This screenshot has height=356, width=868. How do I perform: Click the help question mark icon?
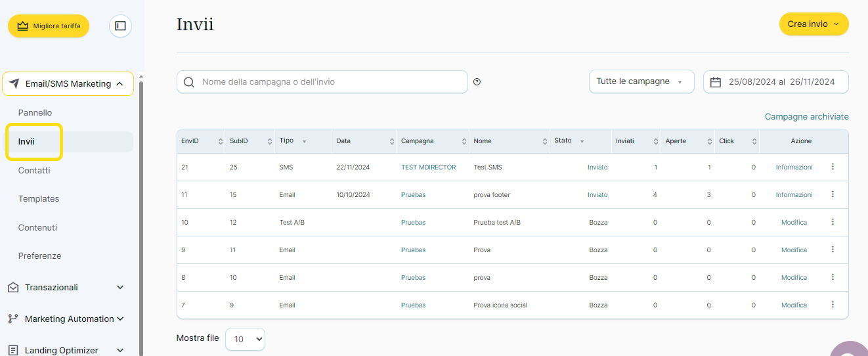(477, 82)
